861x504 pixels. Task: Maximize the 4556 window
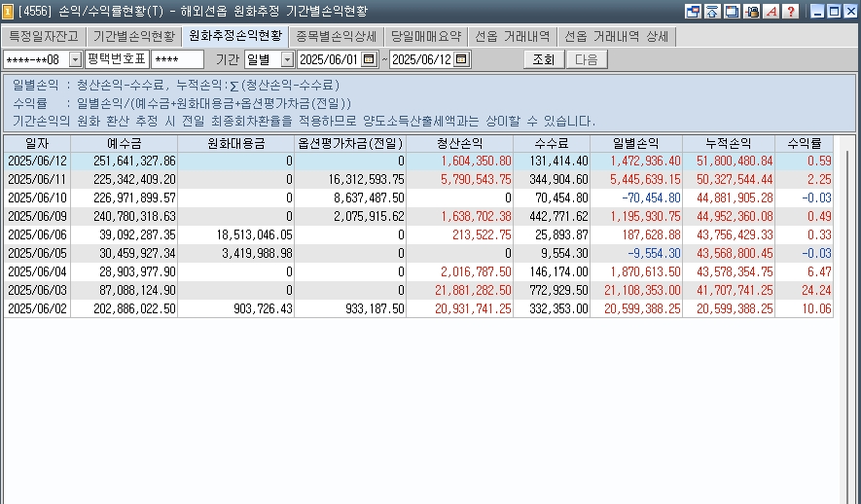point(834,11)
